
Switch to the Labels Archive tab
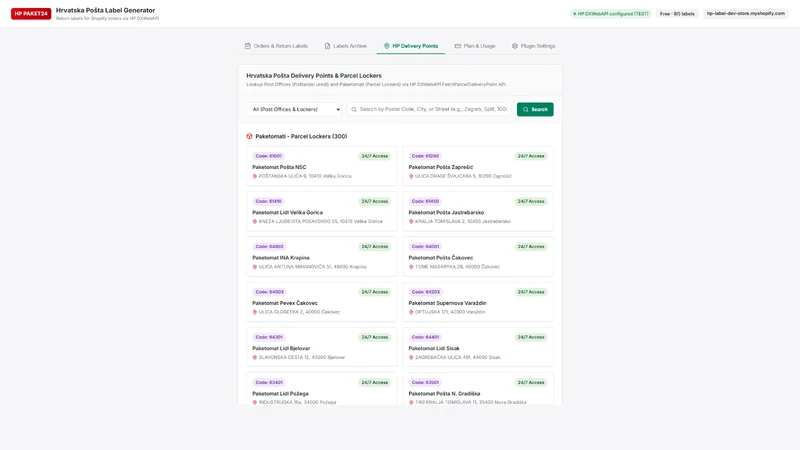coord(345,46)
